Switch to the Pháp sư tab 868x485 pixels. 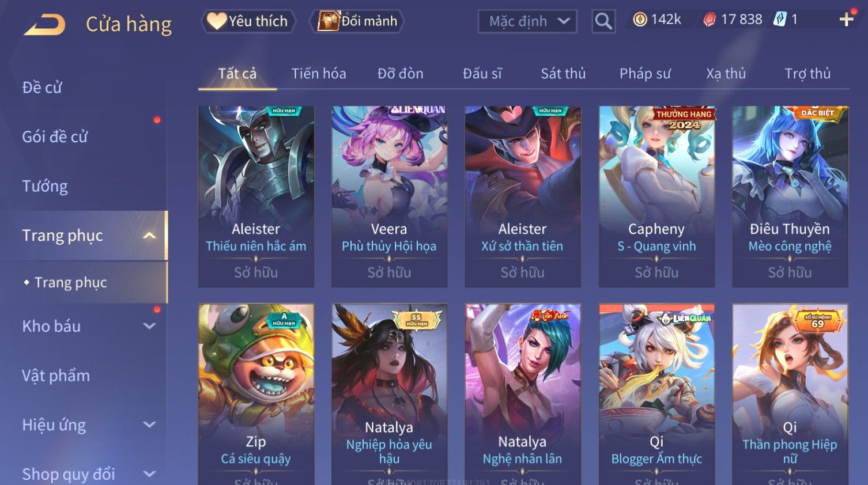645,74
